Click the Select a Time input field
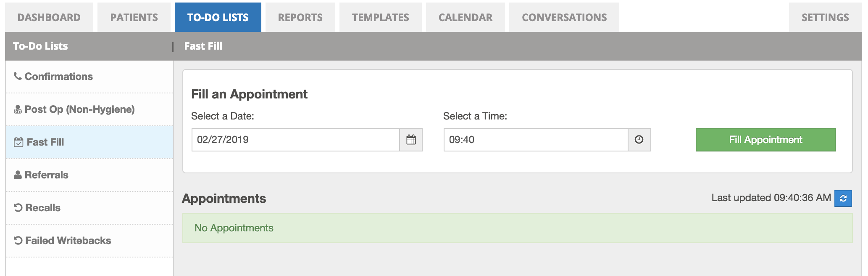This screenshot has width=868, height=276. pos(536,140)
